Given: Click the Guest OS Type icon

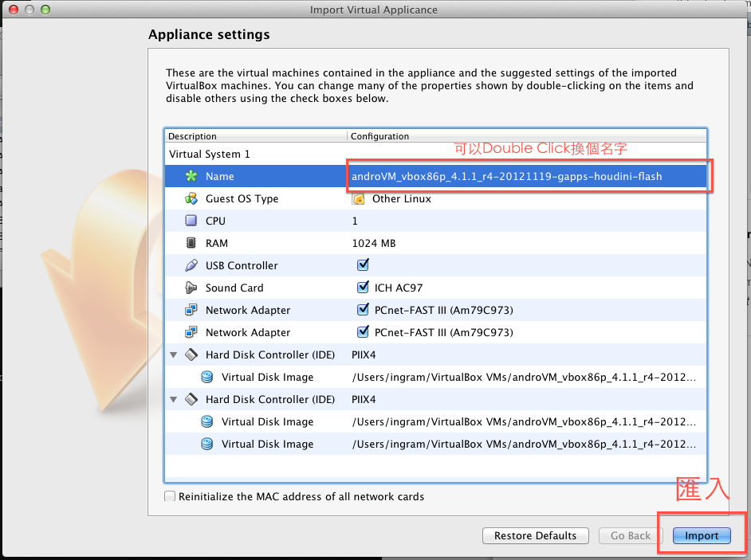Looking at the screenshot, I should [x=191, y=198].
